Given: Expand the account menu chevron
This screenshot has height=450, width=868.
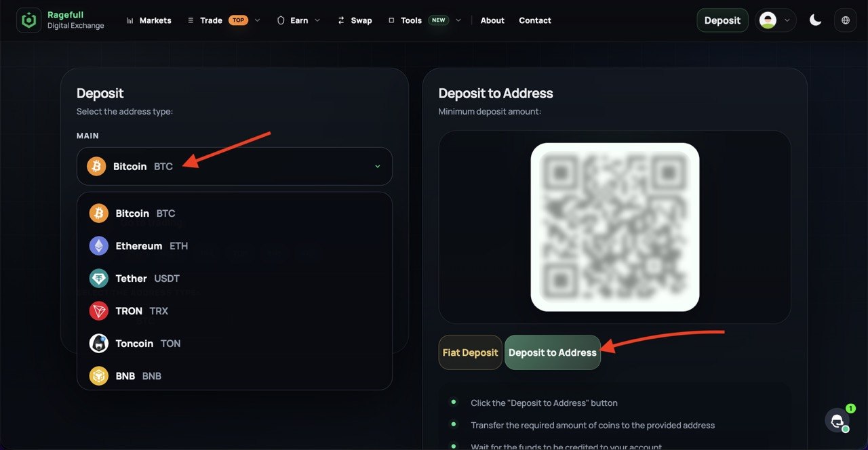Looking at the screenshot, I should point(787,20).
